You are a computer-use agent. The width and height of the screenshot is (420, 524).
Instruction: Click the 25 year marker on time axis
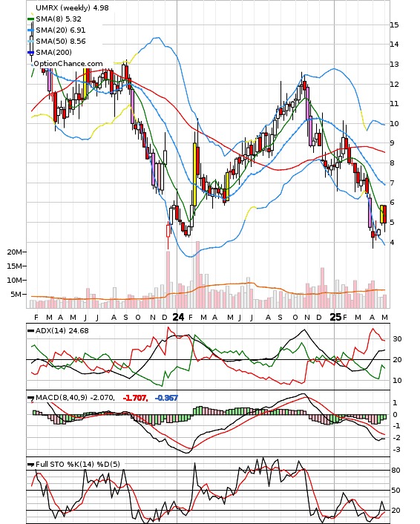click(335, 317)
